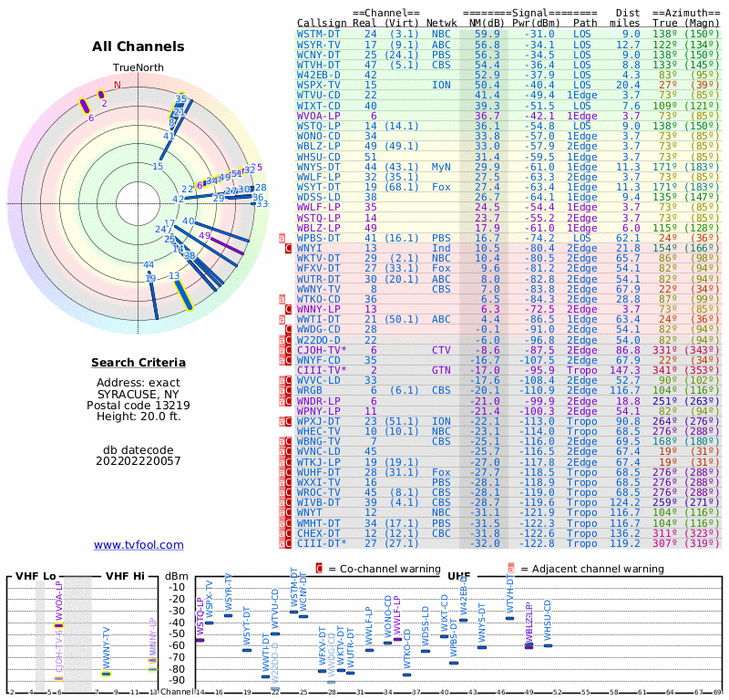
Task: Select the WVOA-LP marker in VHF Lo chart
Action: 58,625
